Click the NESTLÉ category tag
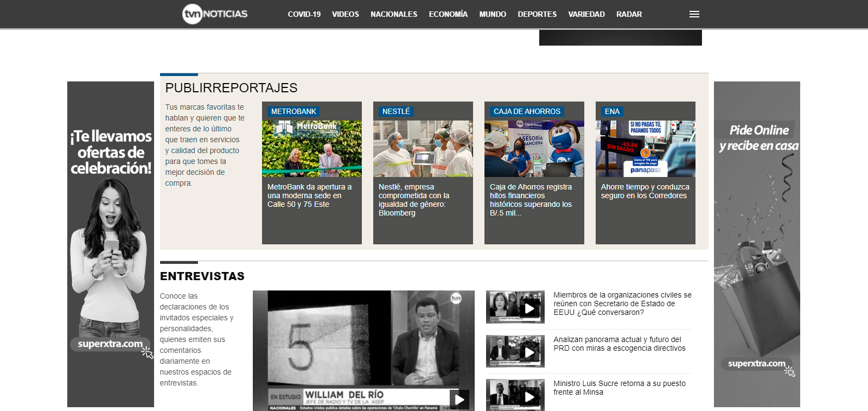The height and width of the screenshot is (411, 868). click(396, 111)
